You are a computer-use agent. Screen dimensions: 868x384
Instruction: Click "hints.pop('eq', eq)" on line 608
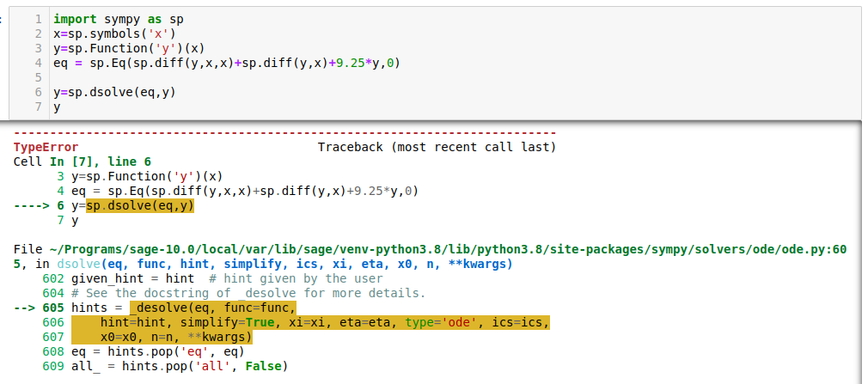tap(175, 351)
